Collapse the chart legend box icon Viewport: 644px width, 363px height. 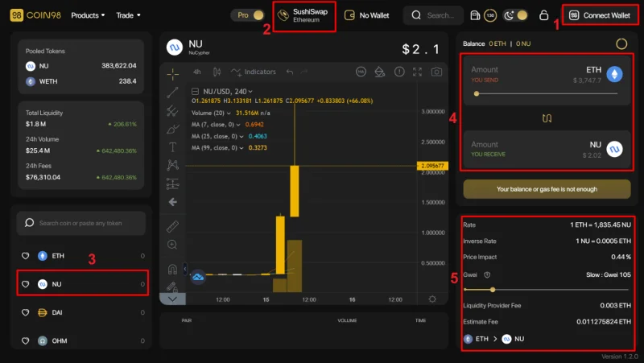pos(195,92)
